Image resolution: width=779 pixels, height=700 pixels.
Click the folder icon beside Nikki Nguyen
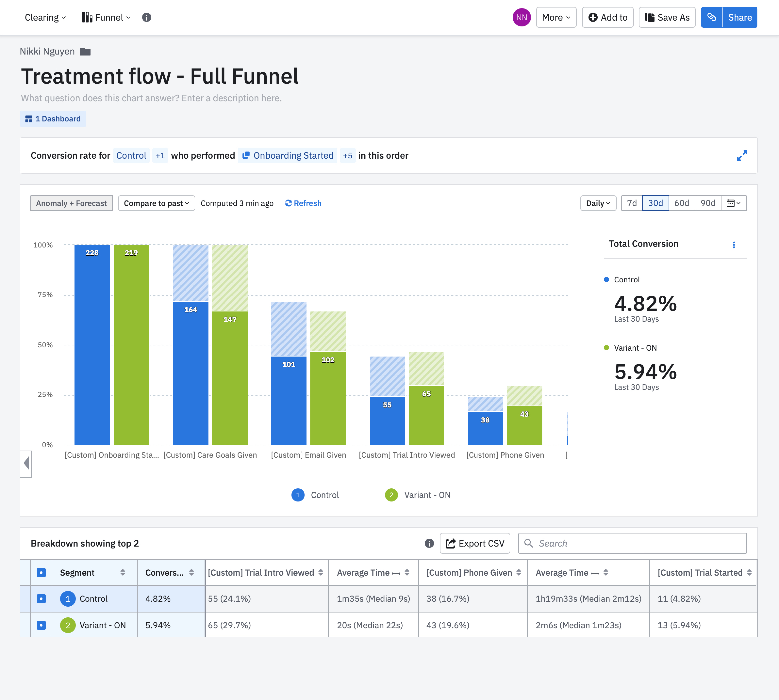pos(85,51)
